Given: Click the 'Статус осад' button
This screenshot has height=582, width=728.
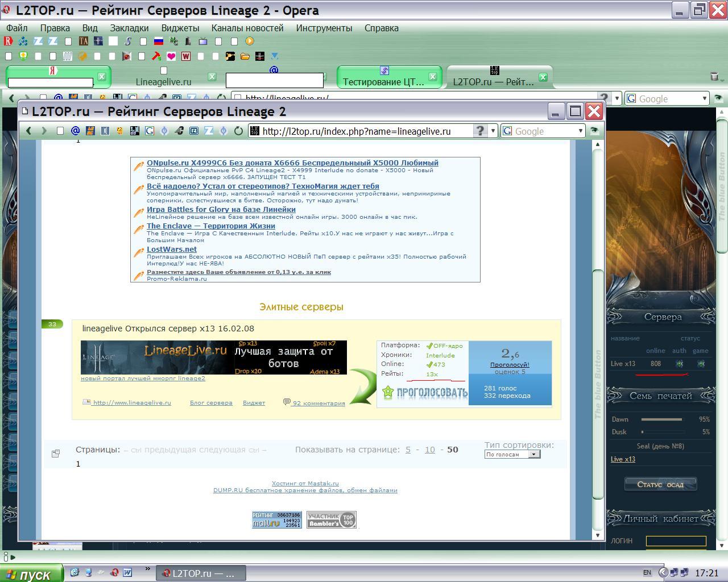Looking at the screenshot, I should pyautogui.click(x=660, y=484).
